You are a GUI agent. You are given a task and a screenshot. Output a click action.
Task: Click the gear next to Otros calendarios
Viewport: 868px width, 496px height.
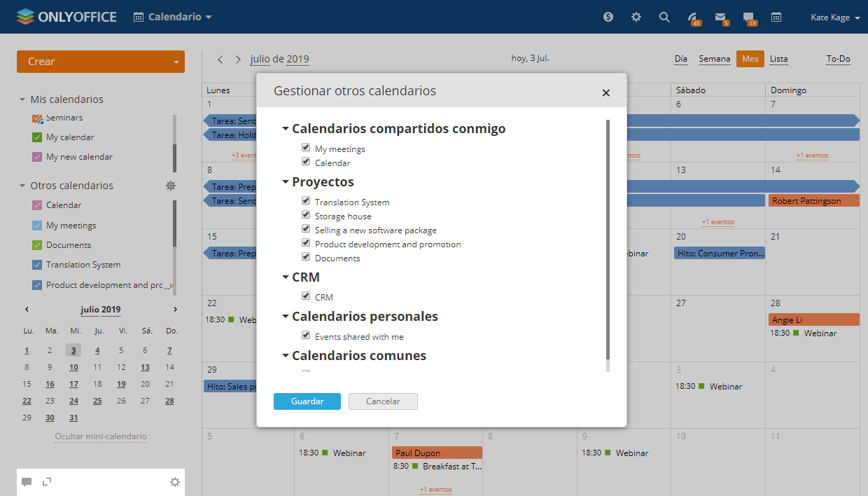[x=171, y=186]
